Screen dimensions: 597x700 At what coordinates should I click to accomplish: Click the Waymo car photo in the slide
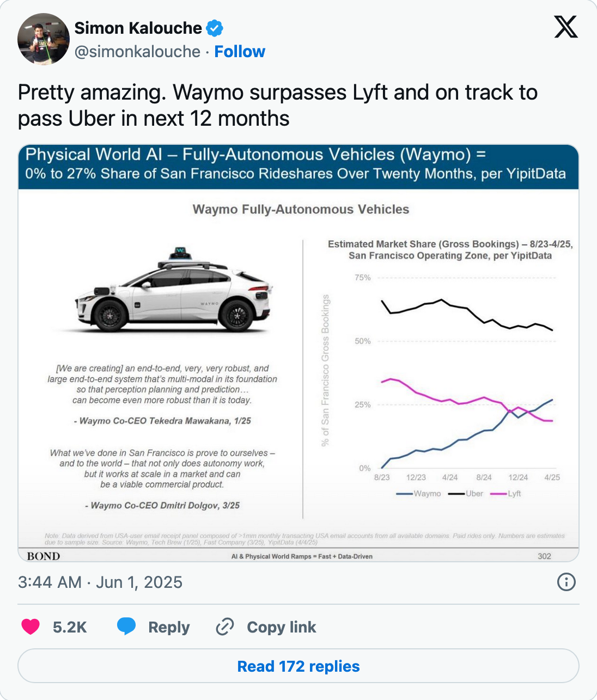[173, 291]
